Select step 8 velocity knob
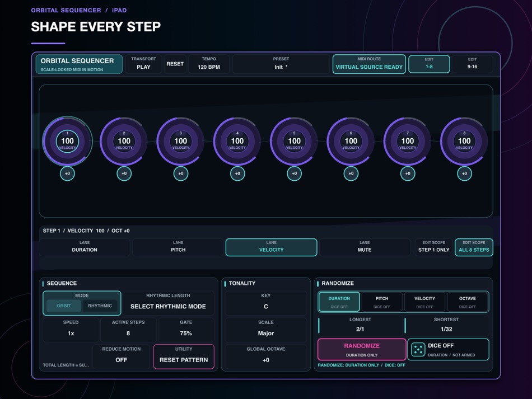Screen dimensions: 532x399 click(x=464, y=141)
